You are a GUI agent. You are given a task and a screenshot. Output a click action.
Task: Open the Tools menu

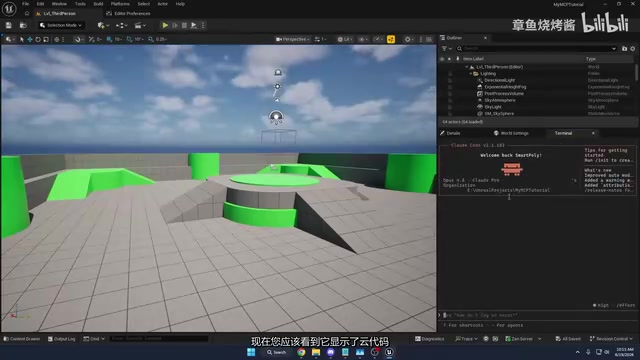click(80, 4)
